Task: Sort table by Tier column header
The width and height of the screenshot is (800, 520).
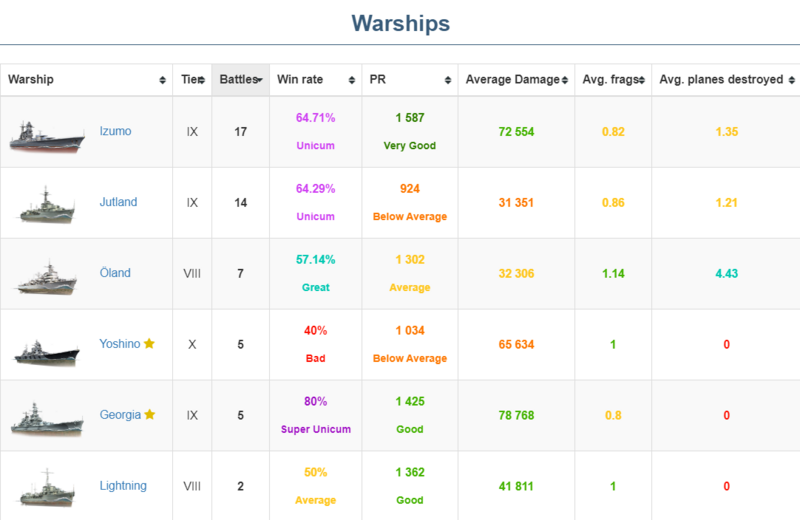Action: tap(191, 80)
